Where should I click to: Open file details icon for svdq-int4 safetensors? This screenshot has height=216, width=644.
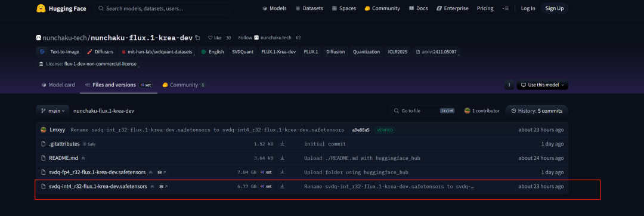pos(163,186)
